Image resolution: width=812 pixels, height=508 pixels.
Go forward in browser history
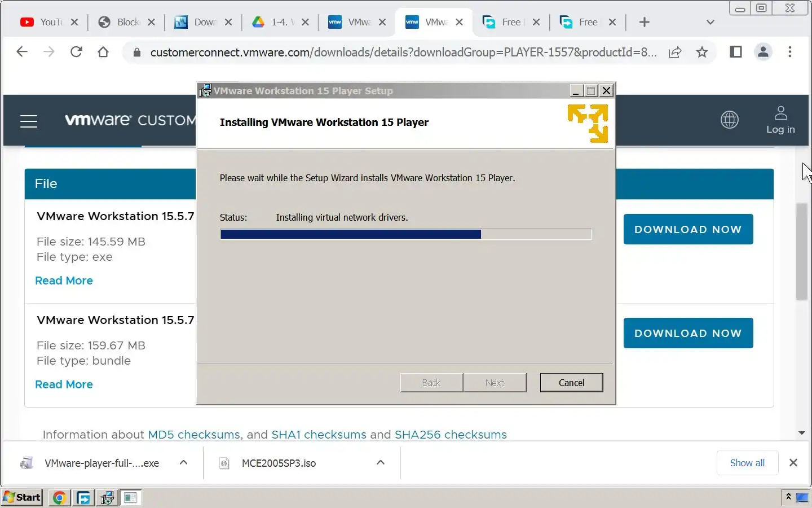tap(49, 52)
